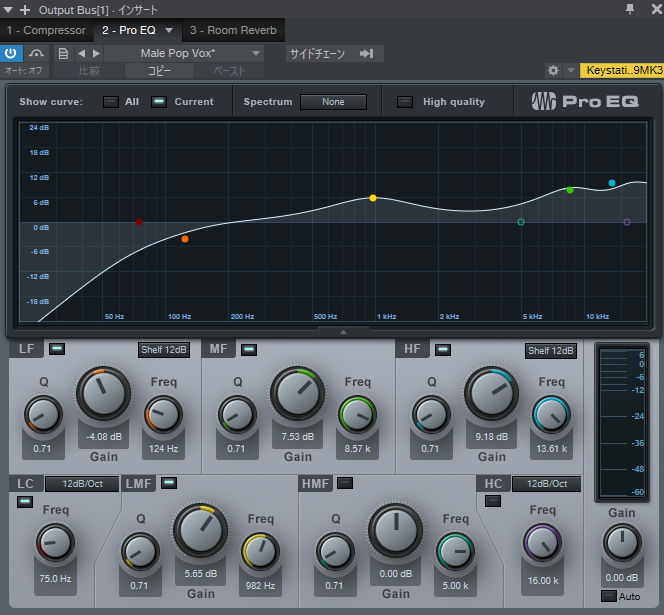Click the LMF Gain knob

(x=200, y=530)
